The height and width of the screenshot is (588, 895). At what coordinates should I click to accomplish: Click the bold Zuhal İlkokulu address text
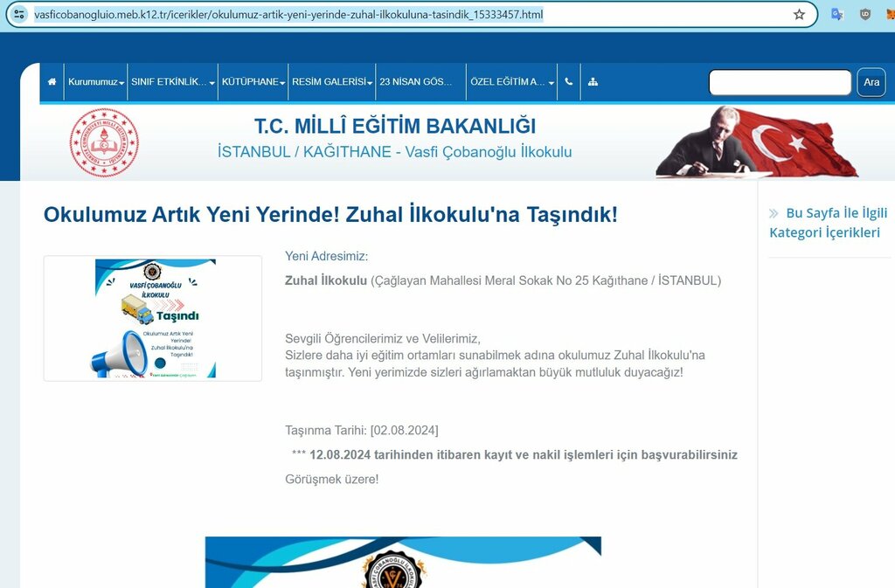click(326, 280)
